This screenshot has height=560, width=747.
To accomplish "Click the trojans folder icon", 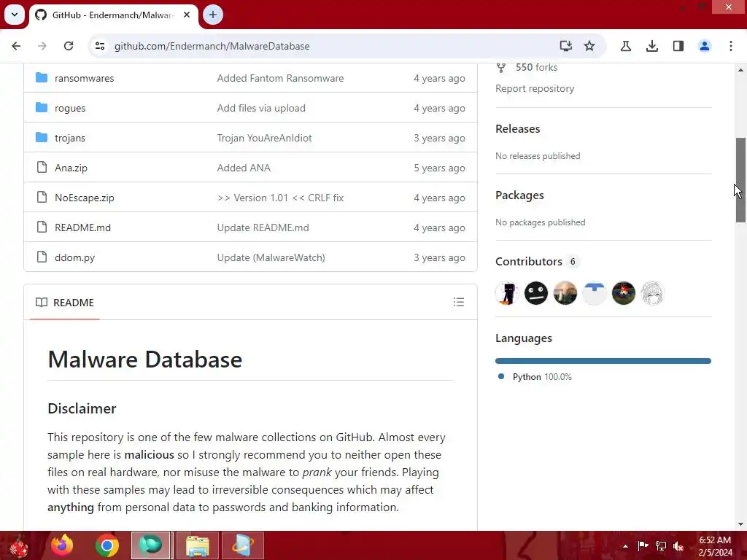I will 42,138.
